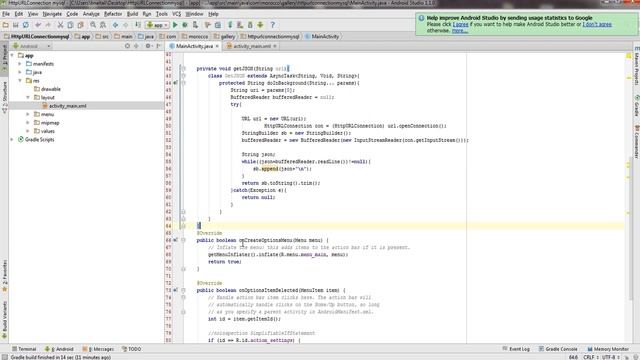The width and height of the screenshot is (640, 360).
Task: Switch to the activity_main.xml editor tab
Action: point(252,46)
